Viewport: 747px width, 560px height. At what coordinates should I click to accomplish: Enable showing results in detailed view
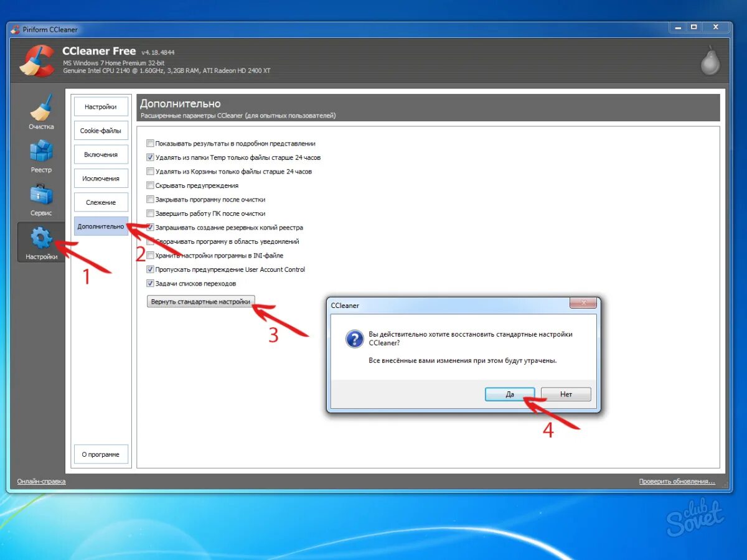(x=150, y=144)
